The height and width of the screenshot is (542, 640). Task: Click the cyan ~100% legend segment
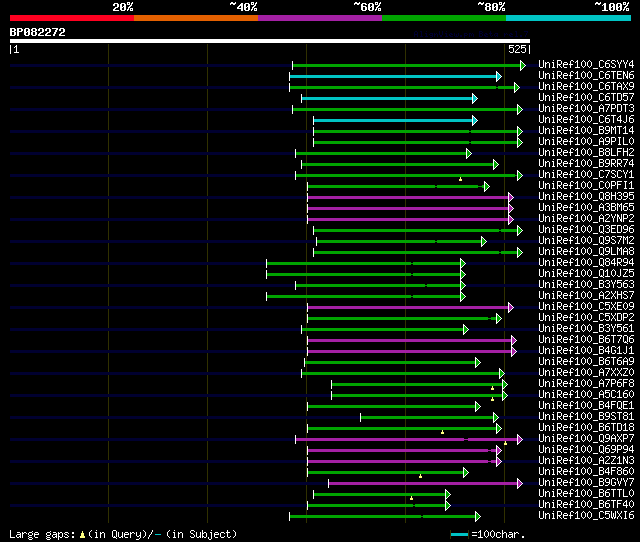click(568, 18)
